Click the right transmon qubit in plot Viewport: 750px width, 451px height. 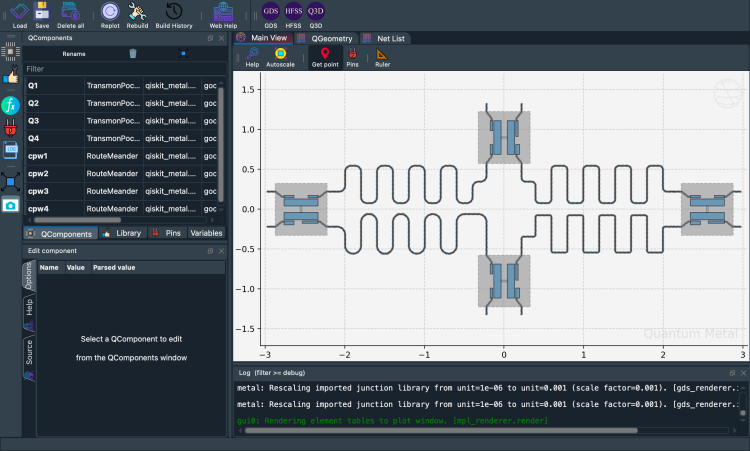[x=707, y=209]
